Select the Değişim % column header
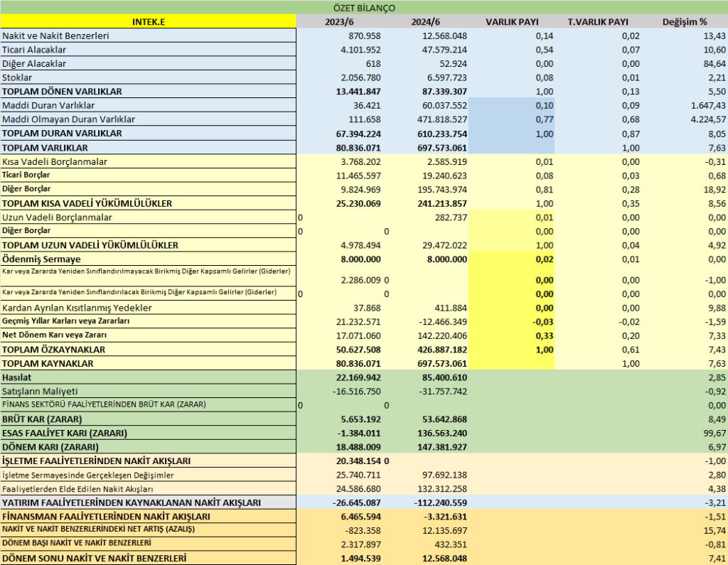This screenshot has height=565, width=728. (685, 22)
